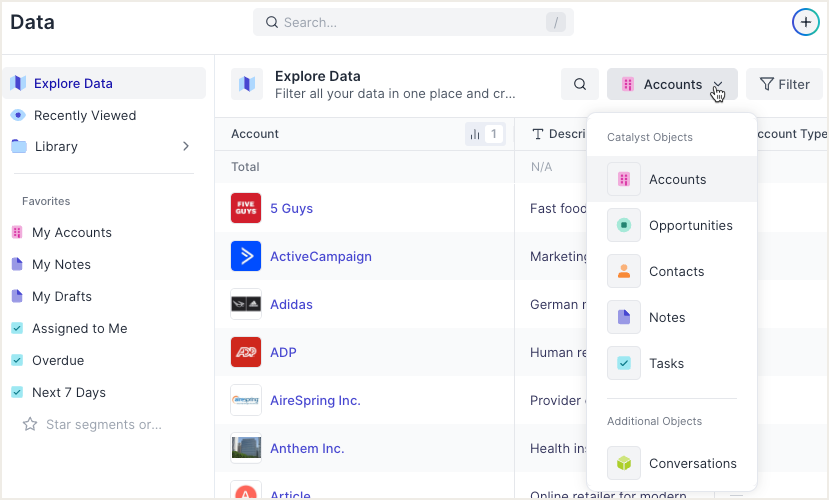
Task: Click the Contacts orange person icon
Action: coord(624,271)
